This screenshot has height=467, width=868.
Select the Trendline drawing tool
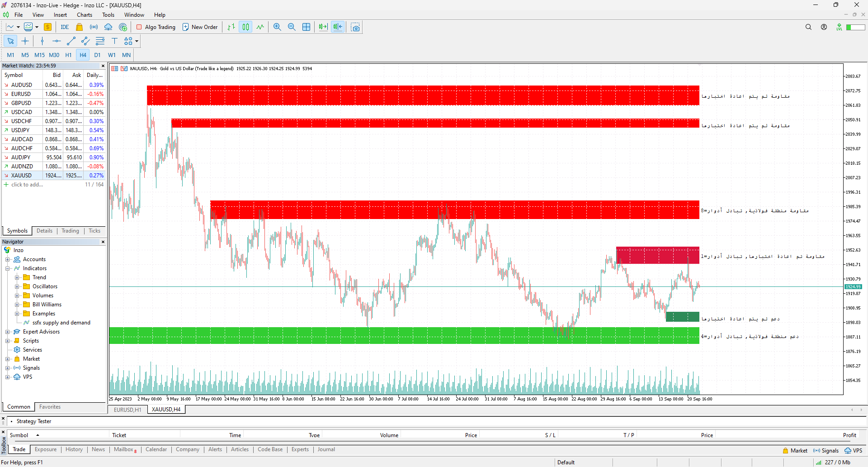pos(71,41)
